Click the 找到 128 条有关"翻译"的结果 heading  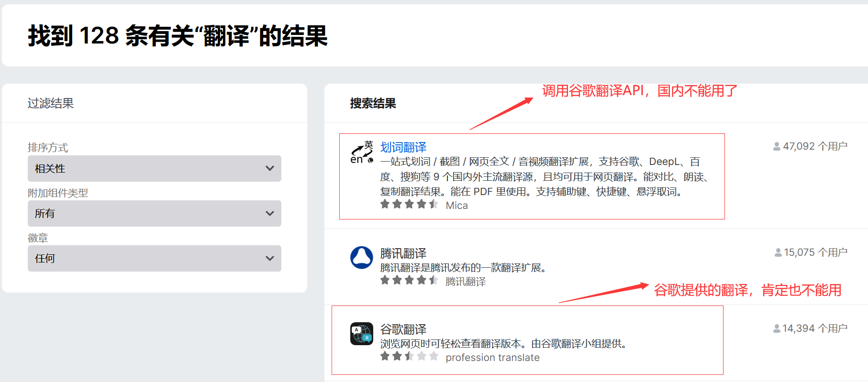178,36
